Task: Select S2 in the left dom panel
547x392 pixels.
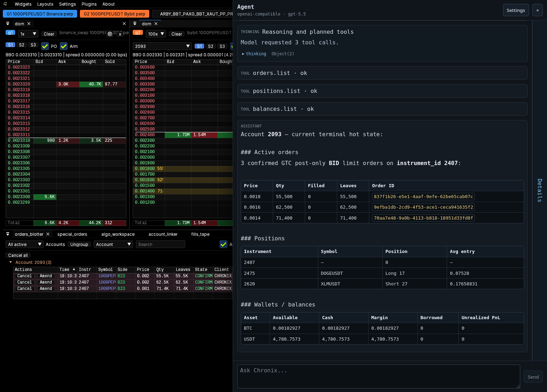Action: pyautogui.click(x=22, y=45)
